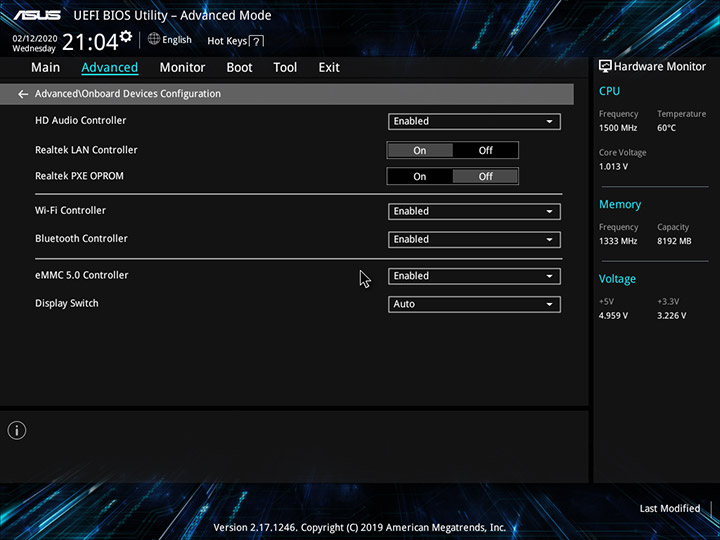The height and width of the screenshot is (540, 720).
Task: Click the Hardware Monitor screen icon
Action: tap(605, 66)
